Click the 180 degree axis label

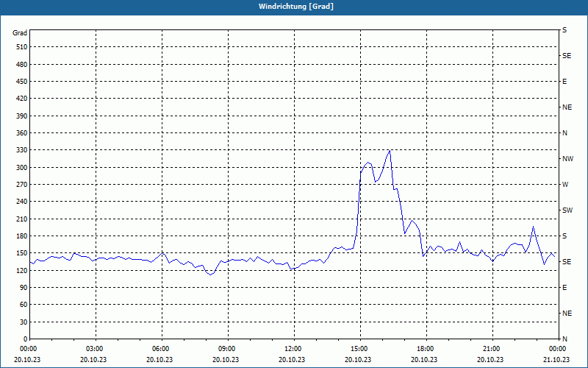click(x=23, y=236)
